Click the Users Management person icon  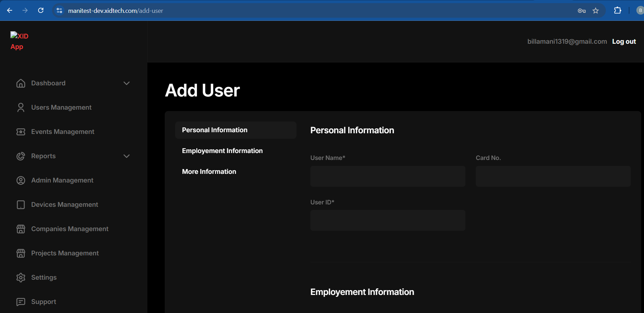[21, 108]
